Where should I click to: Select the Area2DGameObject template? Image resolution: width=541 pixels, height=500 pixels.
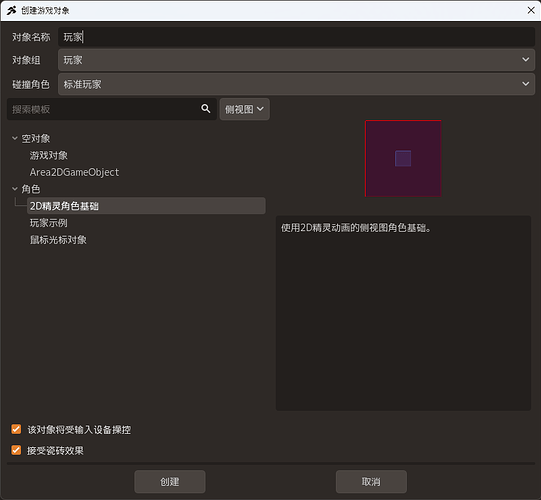click(74, 172)
